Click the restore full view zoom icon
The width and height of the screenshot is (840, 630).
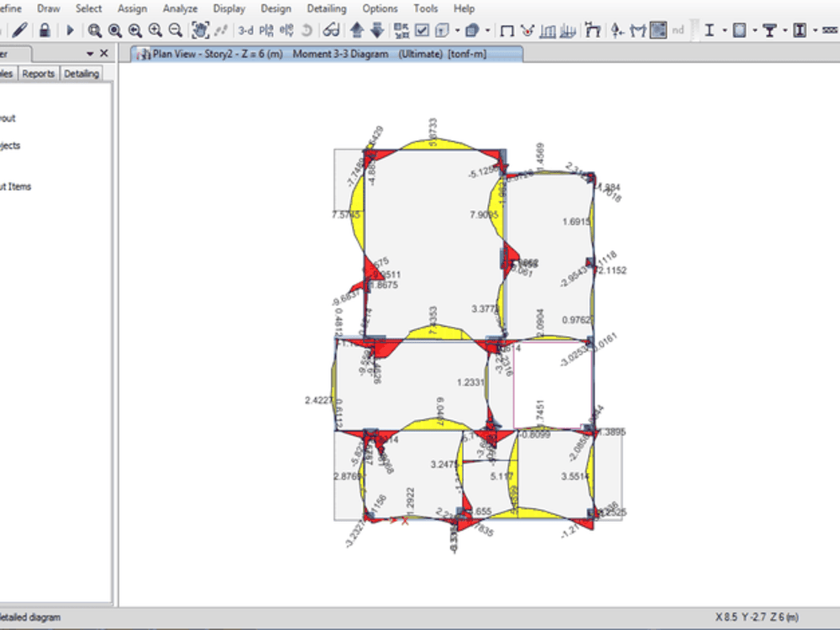114,30
